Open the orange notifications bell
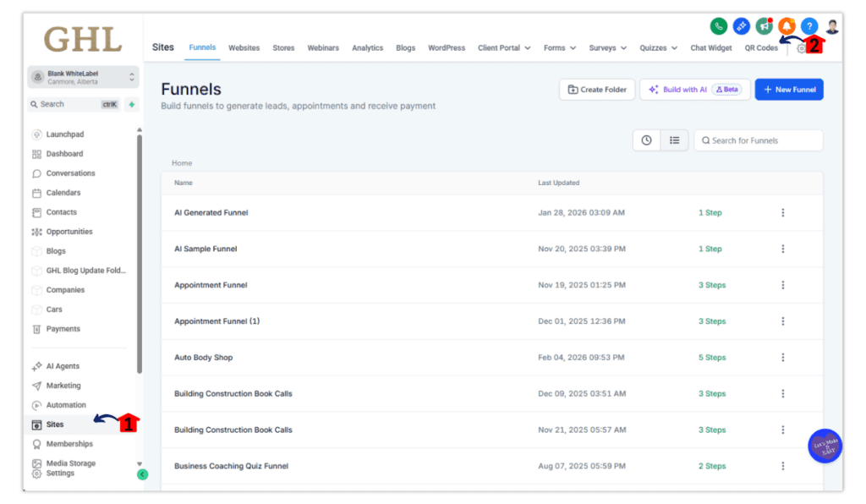This screenshot has height=504, width=866. pyautogui.click(x=787, y=26)
